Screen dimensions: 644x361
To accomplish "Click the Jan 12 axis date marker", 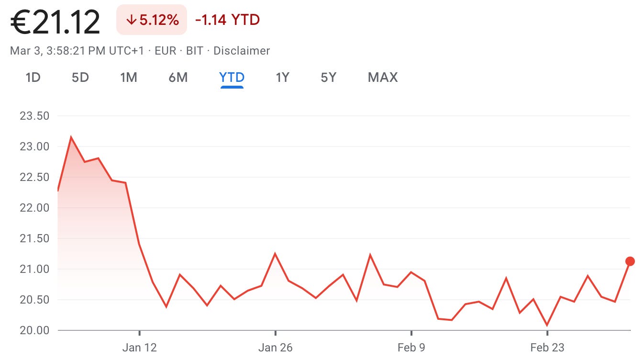I will [139, 347].
